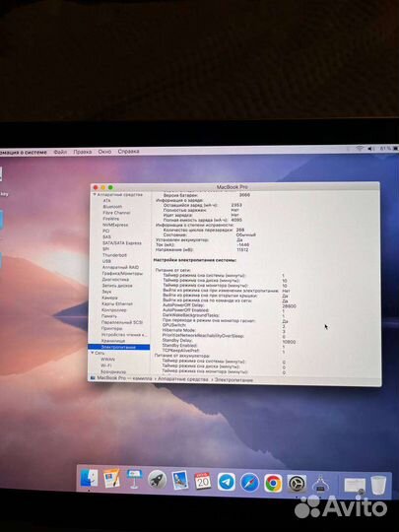Select Аппаратный RAID in sidebar
399x532 pixels.
120,267
